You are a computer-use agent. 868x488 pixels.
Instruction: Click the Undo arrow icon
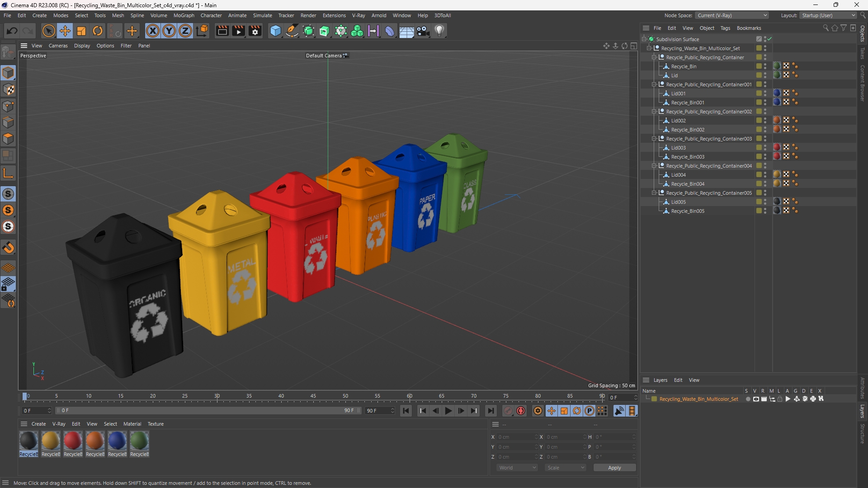pos(12,31)
